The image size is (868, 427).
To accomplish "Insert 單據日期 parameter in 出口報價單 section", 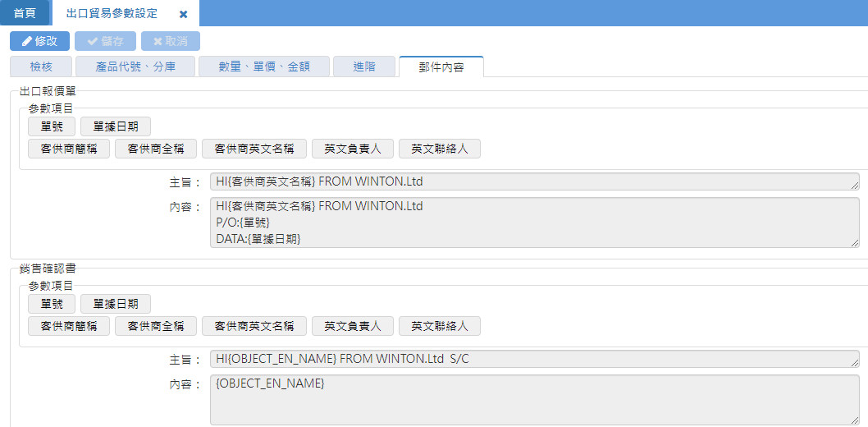I will coord(116,126).
